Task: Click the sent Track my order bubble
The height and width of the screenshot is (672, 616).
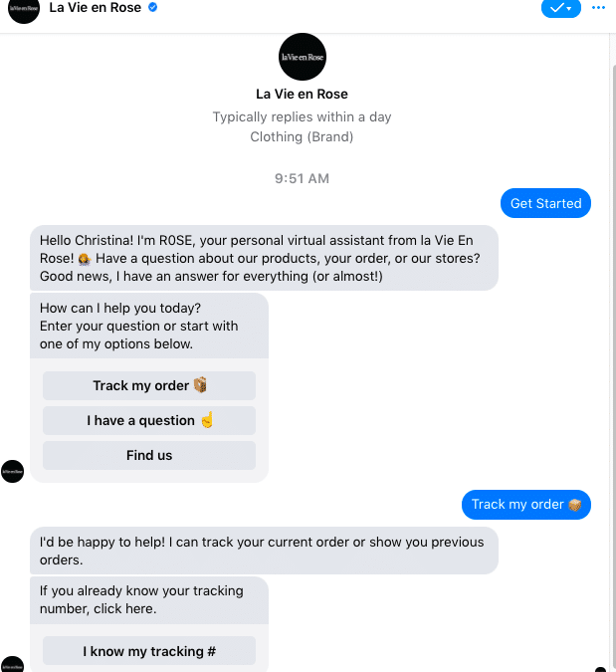Action: pos(525,505)
